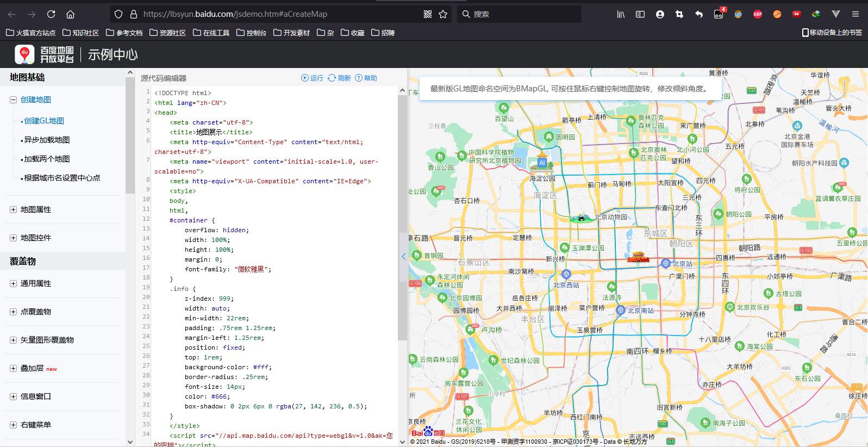The image size is (868, 447).
Task: Expand the 信息窗口 section
Action: pyautogui.click(x=13, y=396)
